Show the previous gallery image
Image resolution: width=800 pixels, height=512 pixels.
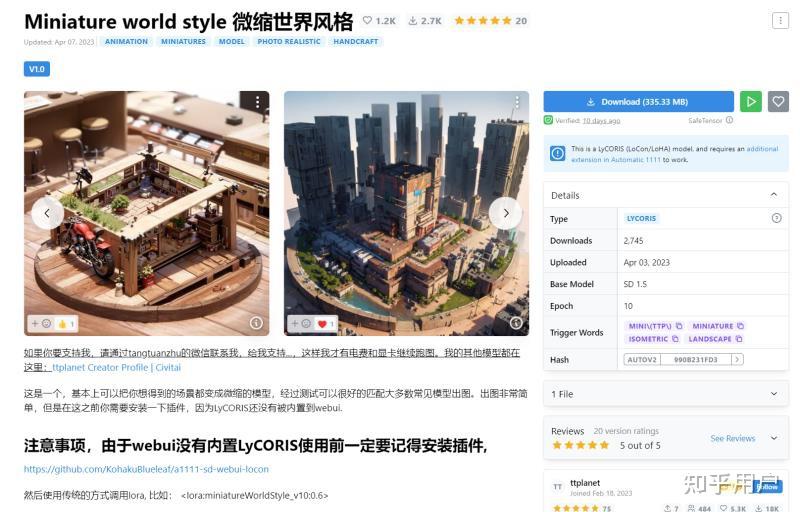[47, 213]
